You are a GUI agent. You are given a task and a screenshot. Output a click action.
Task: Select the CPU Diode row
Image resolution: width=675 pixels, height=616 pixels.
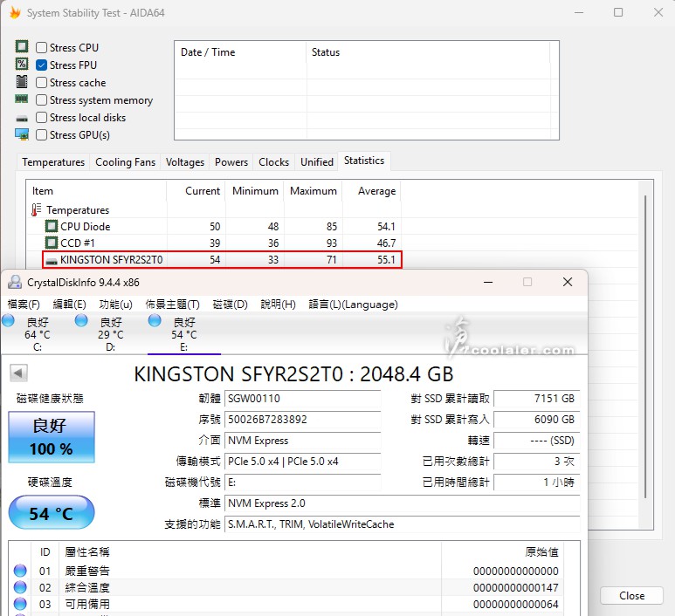click(x=214, y=227)
